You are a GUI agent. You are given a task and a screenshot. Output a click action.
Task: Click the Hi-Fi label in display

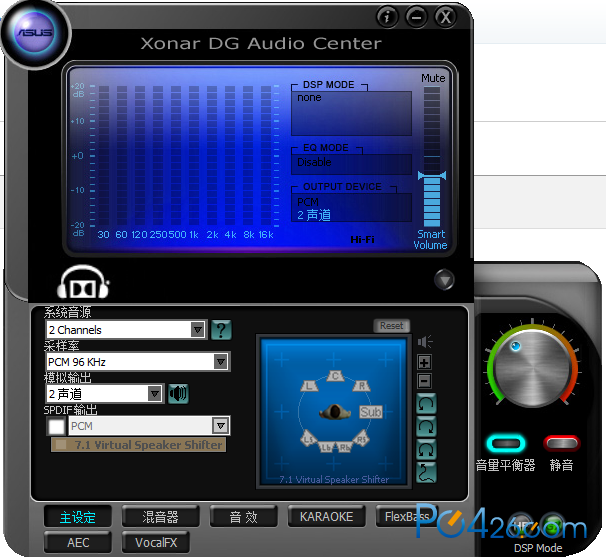tap(363, 240)
